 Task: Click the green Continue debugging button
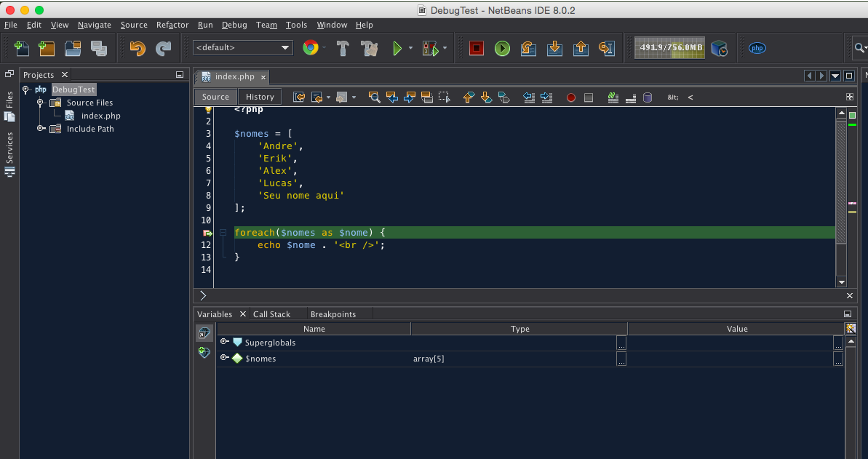tap(502, 48)
